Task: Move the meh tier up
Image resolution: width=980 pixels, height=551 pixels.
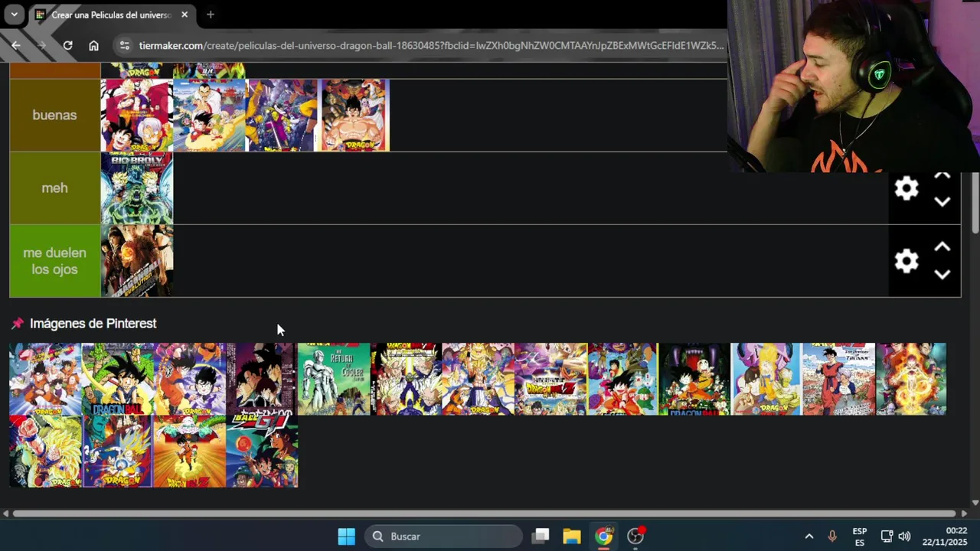Action: click(x=942, y=175)
